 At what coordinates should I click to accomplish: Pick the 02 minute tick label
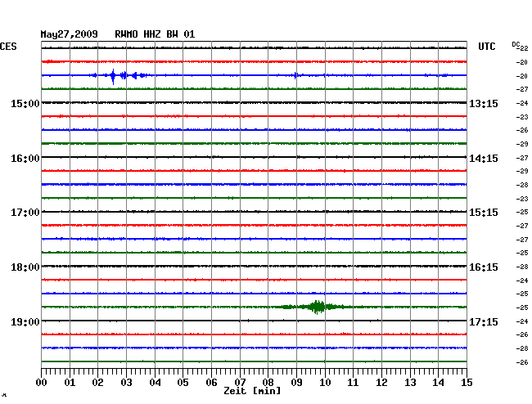[x=97, y=383]
